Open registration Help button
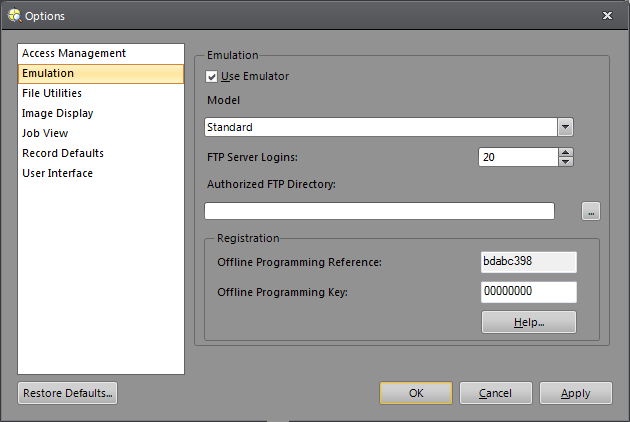630x422 pixels. click(528, 322)
